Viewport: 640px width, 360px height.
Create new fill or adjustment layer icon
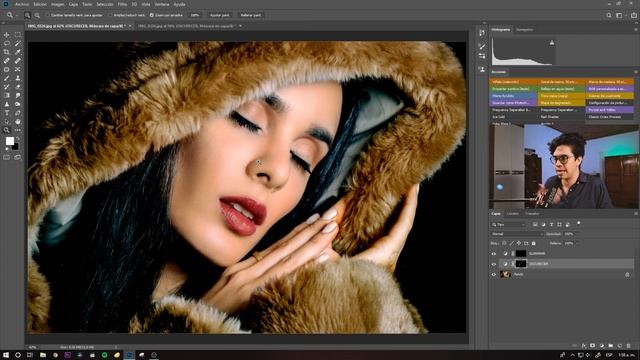click(602, 346)
